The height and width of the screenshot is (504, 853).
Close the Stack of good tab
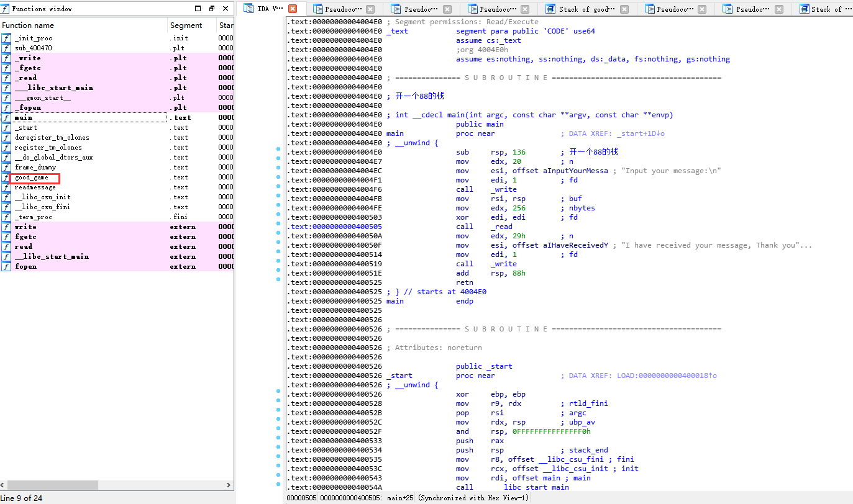tap(624, 9)
